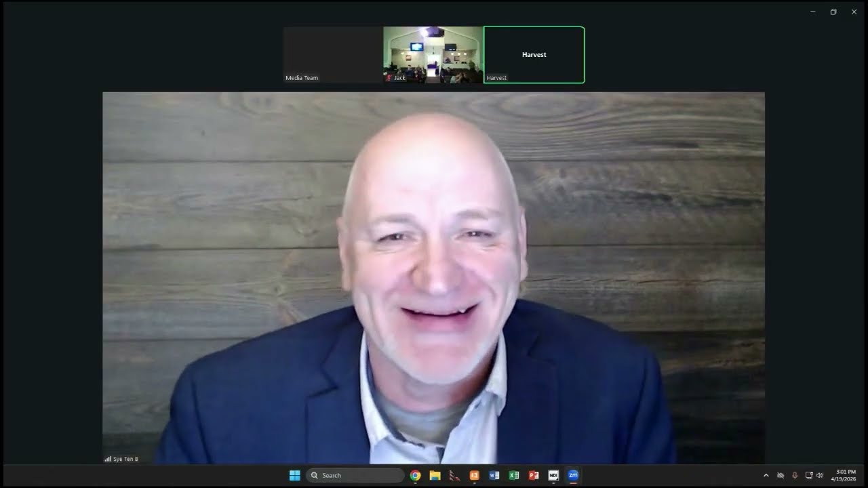This screenshot has height=488, width=868.
Task: Click the main speaker video
Action: pos(433,278)
